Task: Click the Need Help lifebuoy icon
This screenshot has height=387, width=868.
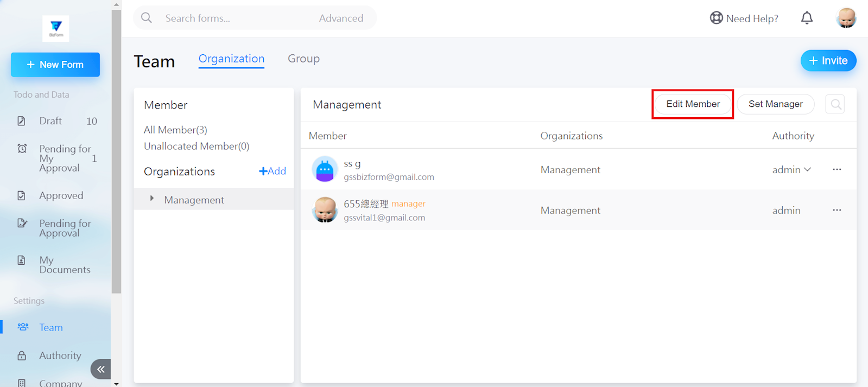Action: 716,18
